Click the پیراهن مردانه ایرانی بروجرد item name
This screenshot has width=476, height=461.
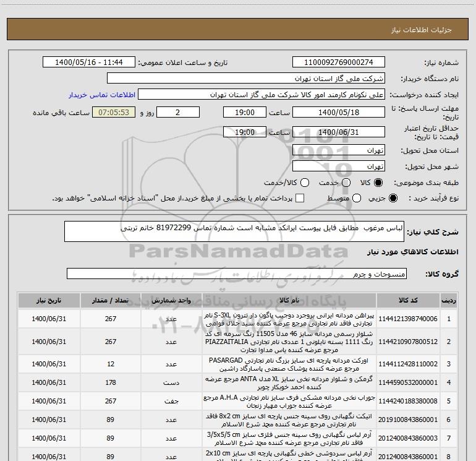tap(289, 319)
